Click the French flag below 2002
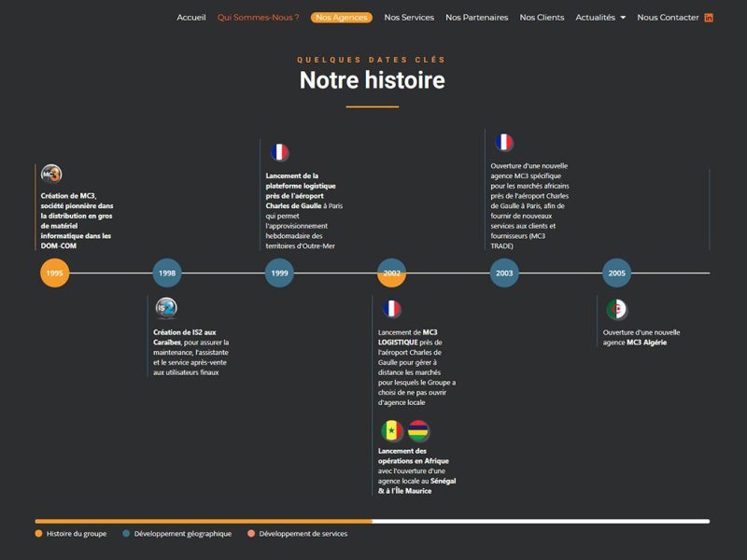This screenshot has height=560, width=747. point(391,309)
